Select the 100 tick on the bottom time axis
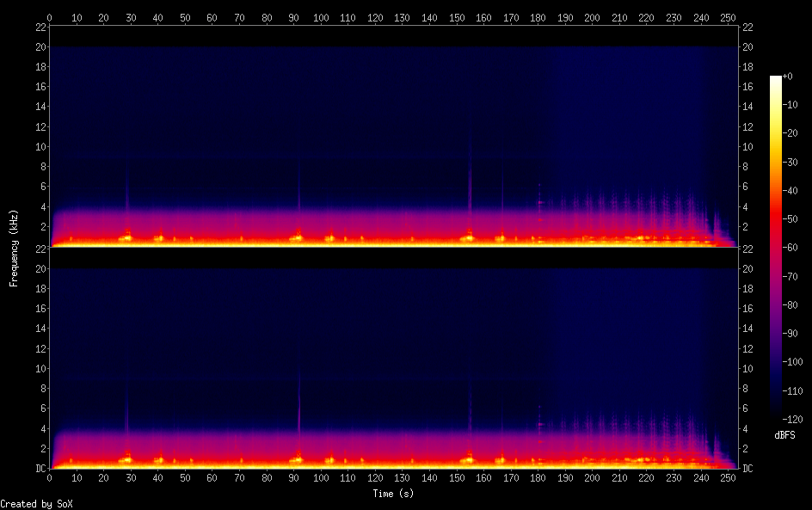 (321, 478)
